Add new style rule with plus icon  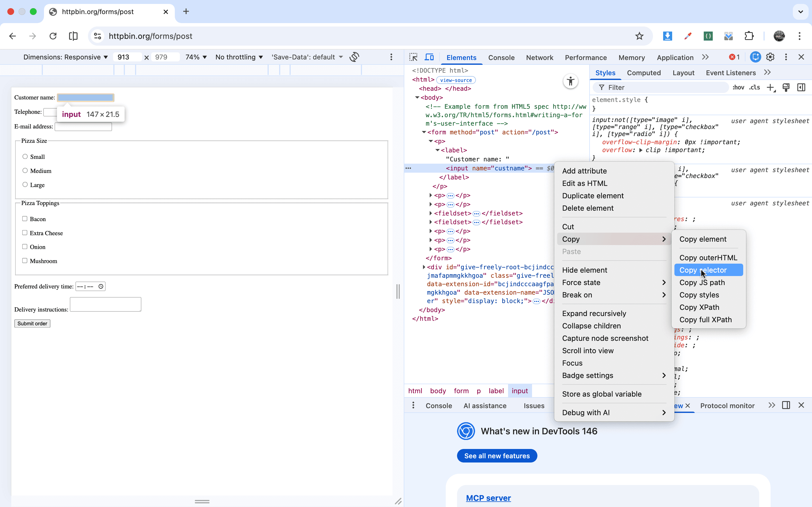[770, 87]
